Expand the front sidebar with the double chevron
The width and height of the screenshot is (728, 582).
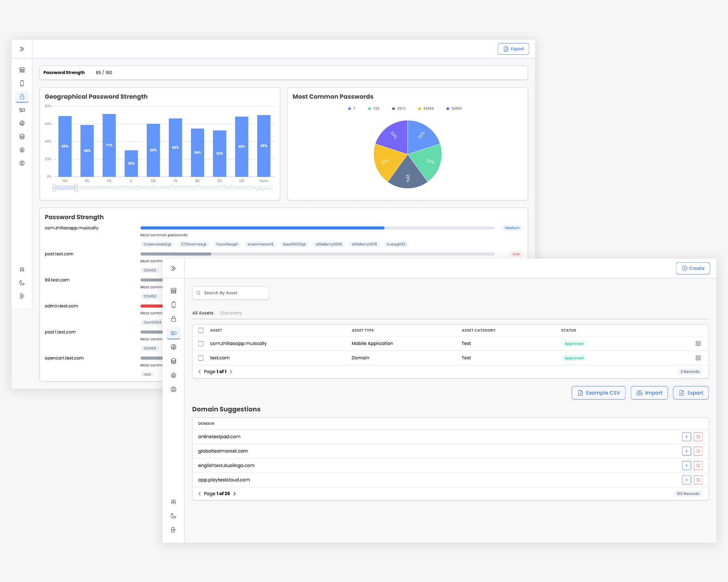(174, 268)
